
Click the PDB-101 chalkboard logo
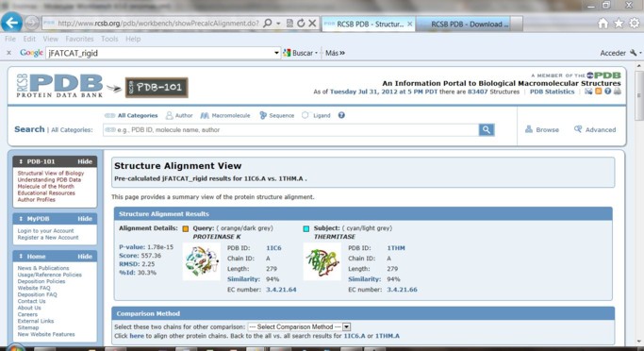pyautogui.click(x=157, y=87)
